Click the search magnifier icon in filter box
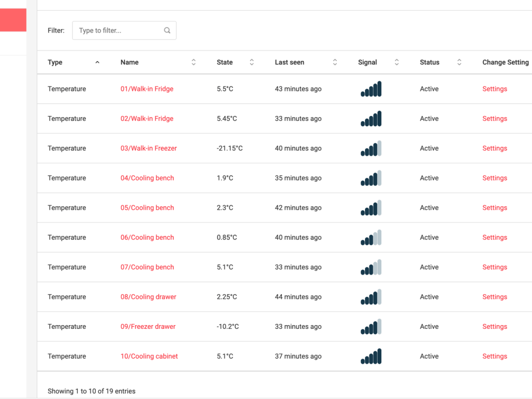Image resolution: width=532 pixels, height=399 pixels. [167, 30]
